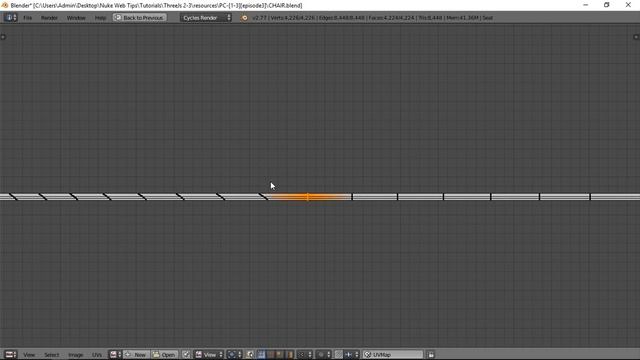Open the Help menu
Viewport: 640px width, 360px height.
[x=100, y=18]
